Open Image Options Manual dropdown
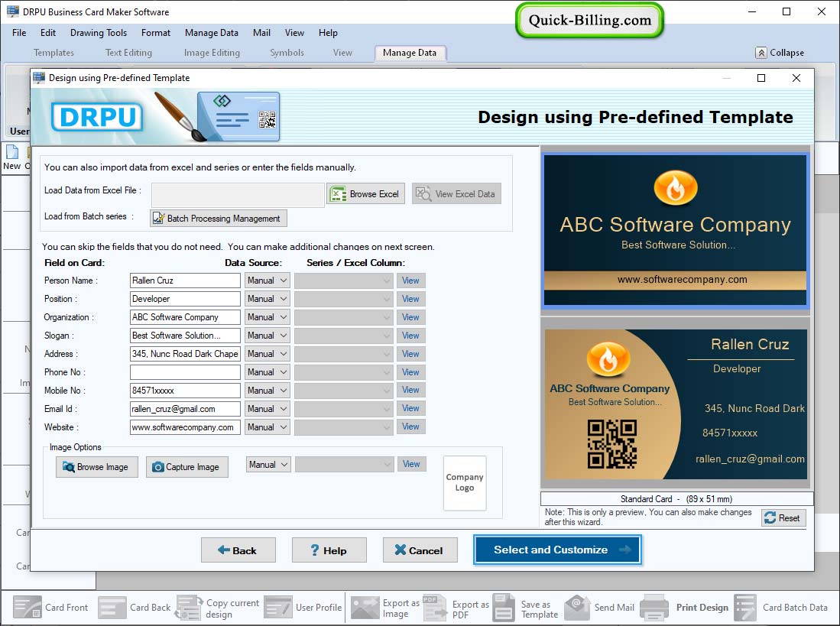This screenshot has width=840, height=626. pos(268,464)
